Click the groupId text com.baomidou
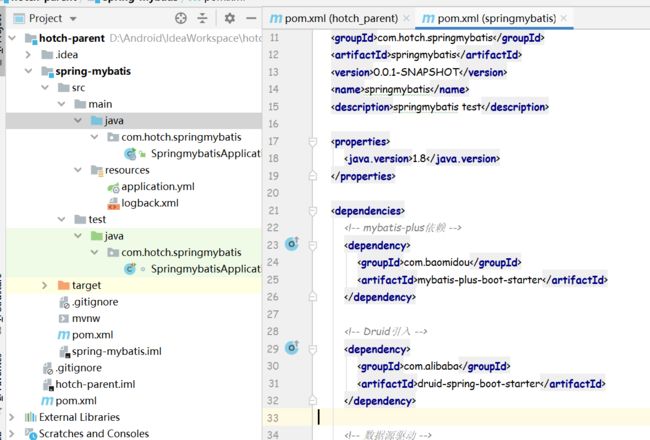 [437, 263]
